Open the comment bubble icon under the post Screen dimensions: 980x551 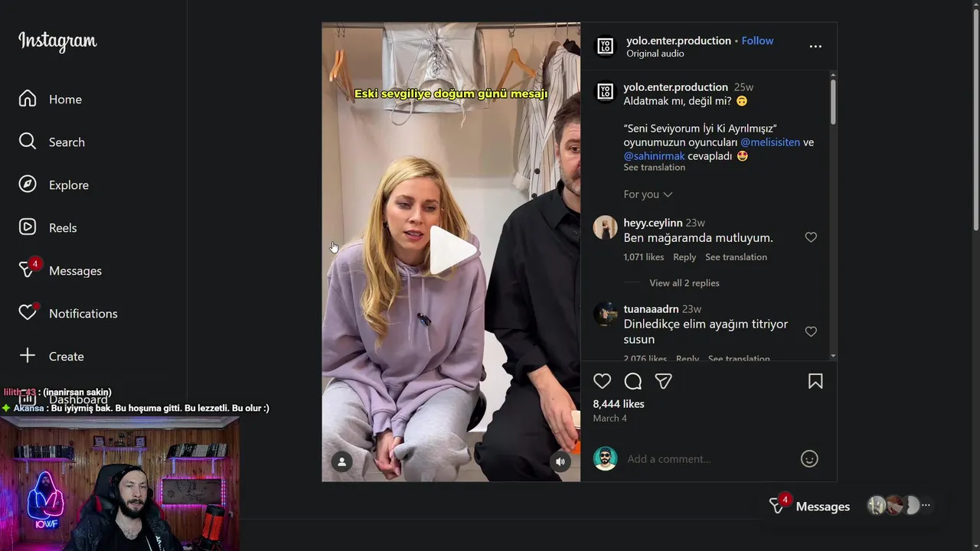(633, 381)
